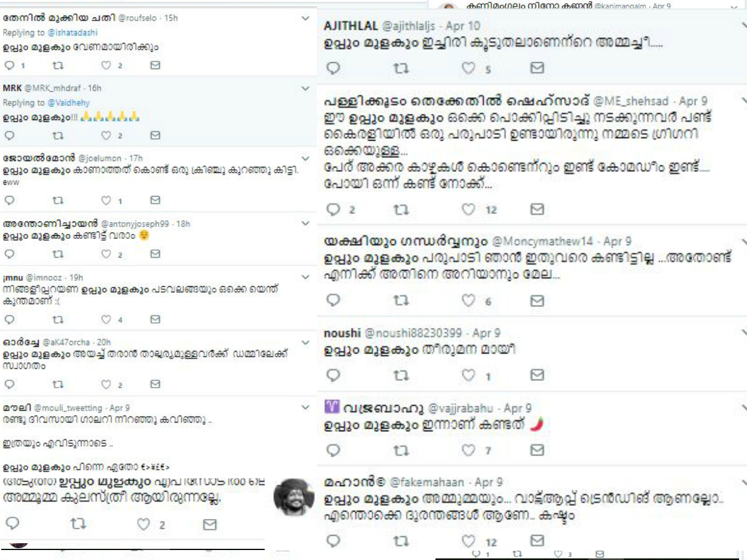View the round profile avatar photo
This screenshot has width=747, height=560.
click(294, 497)
